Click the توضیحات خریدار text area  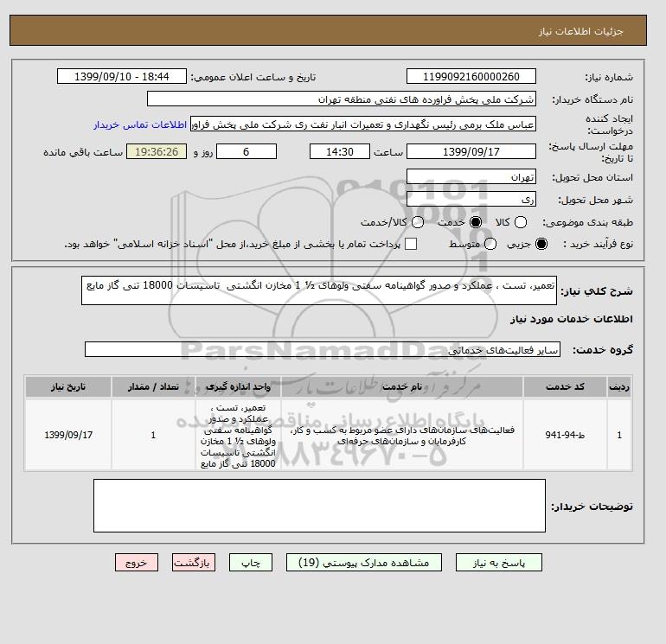319,506
